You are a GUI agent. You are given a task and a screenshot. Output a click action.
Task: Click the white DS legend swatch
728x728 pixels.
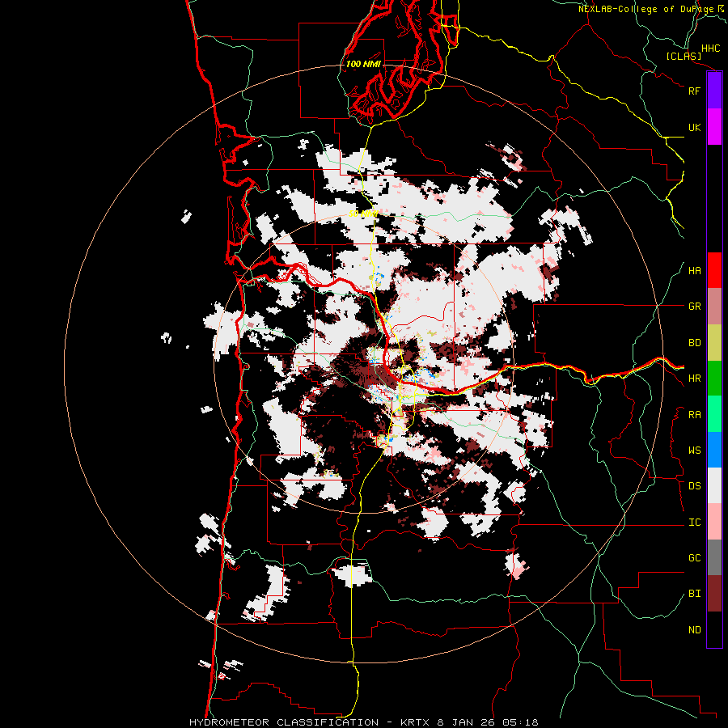714,485
